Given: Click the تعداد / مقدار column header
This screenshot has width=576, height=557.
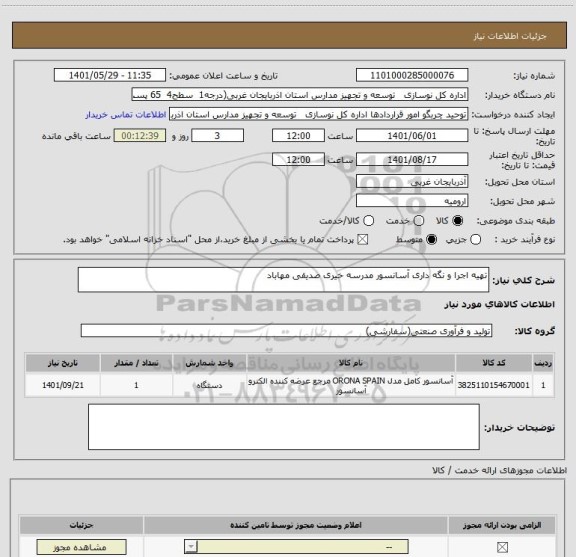Looking at the screenshot, I should click(x=136, y=363).
